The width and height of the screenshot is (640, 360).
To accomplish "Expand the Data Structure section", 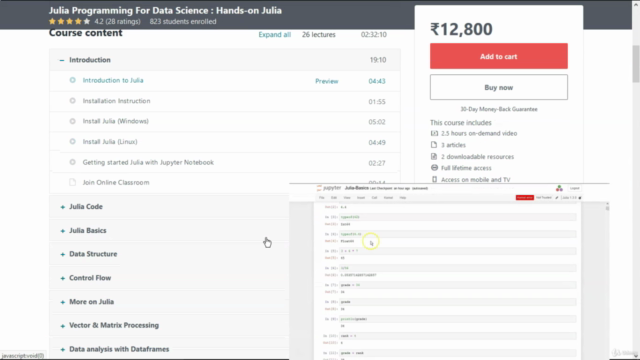I will click(62, 254).
